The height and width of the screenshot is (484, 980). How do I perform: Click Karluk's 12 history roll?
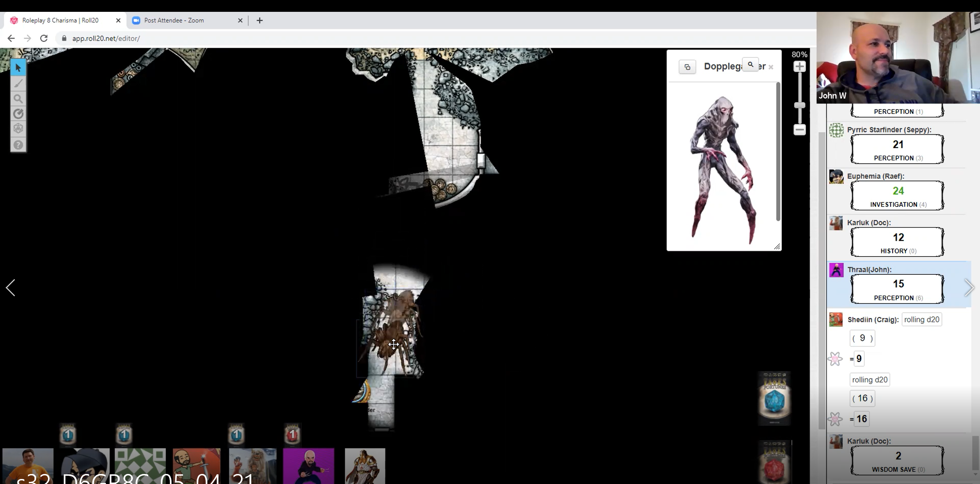897,242
